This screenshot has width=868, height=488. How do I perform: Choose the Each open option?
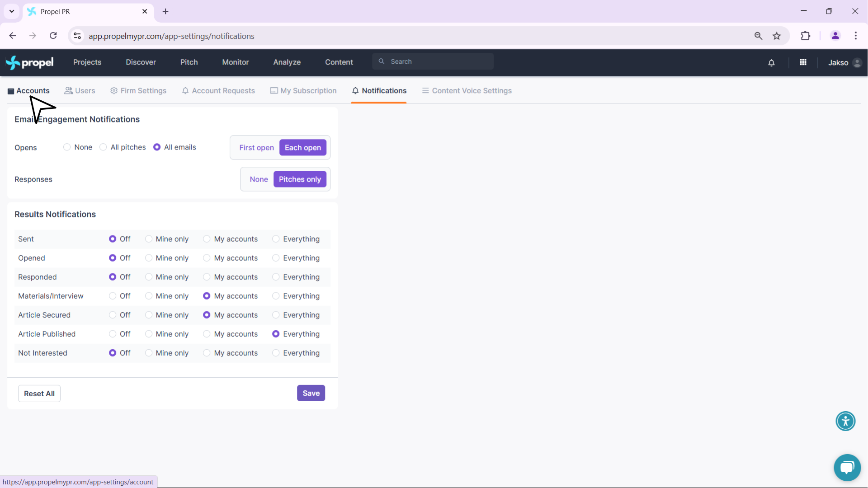pyautogui.click(x=303, y=148)
